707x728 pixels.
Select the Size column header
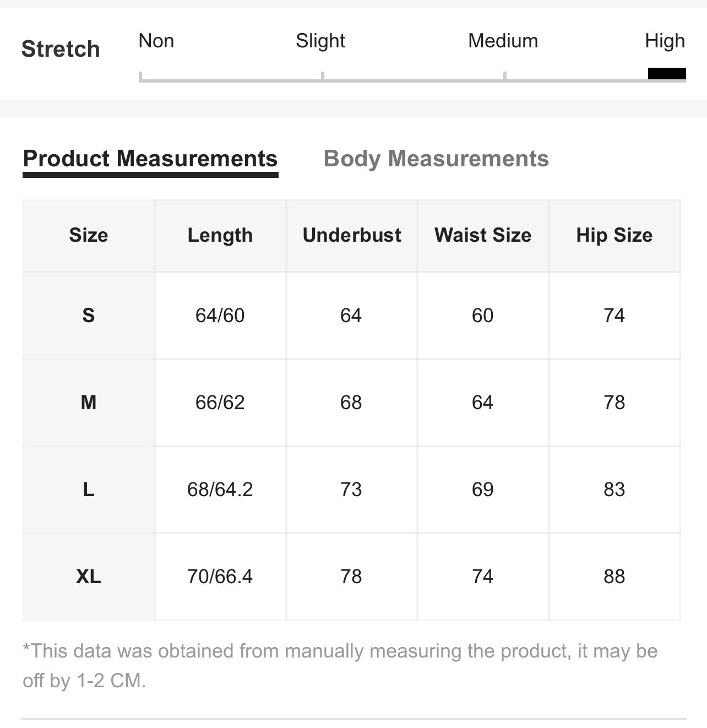[89, 236]
